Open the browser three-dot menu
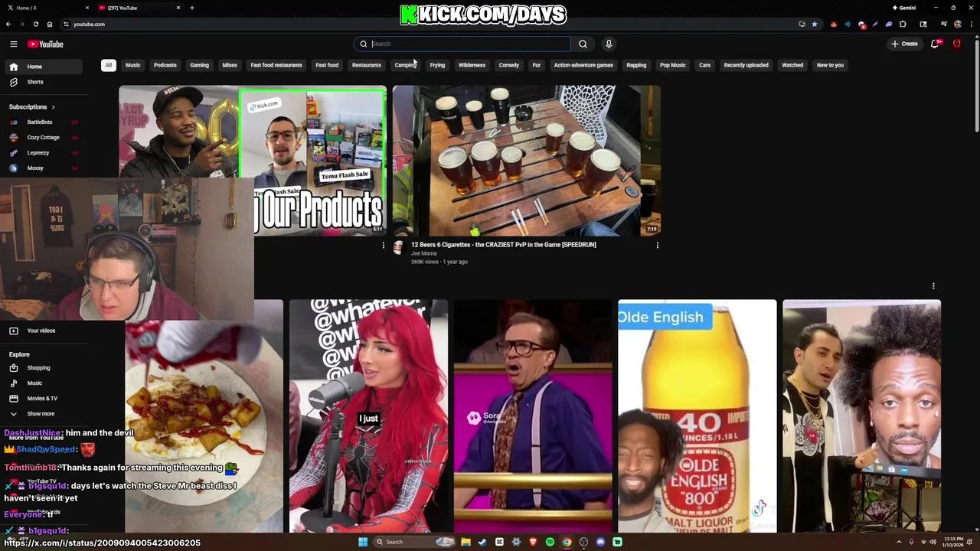 pos(970,24)
